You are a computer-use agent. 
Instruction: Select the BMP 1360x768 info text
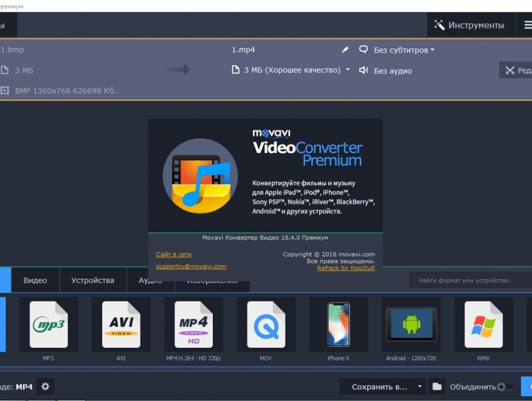tap(67, 91)
